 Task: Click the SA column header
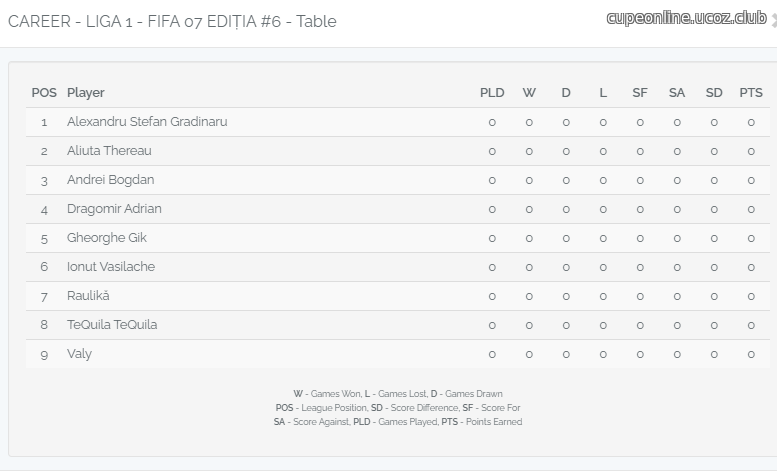pyautogui.click(x=677, y=93)
